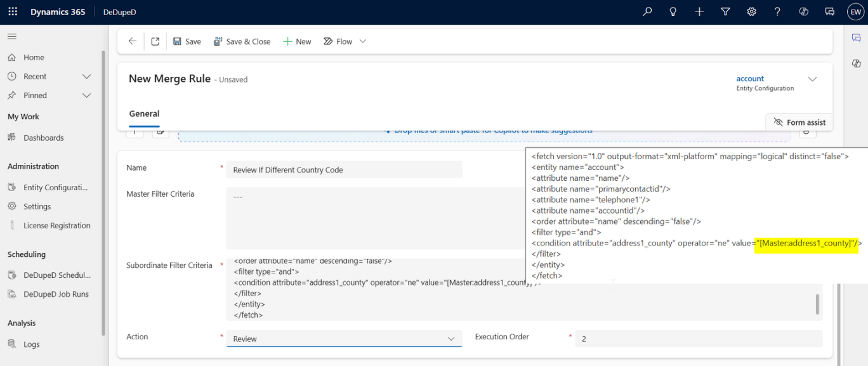This screenshot has width=868, height=366.
Task: Open the advanced filter funnel icon
Action: (725, 12)
